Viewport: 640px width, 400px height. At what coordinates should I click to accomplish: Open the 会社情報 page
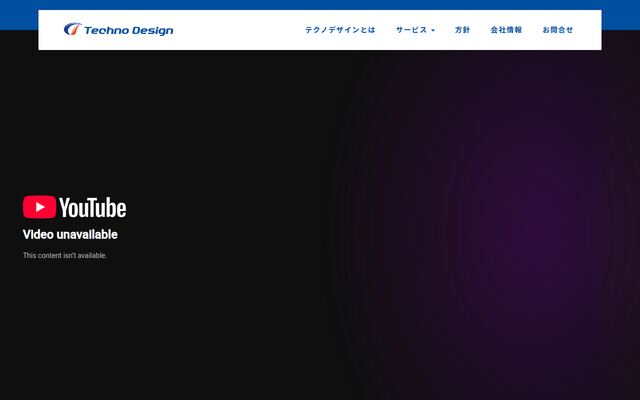point(506,30)
